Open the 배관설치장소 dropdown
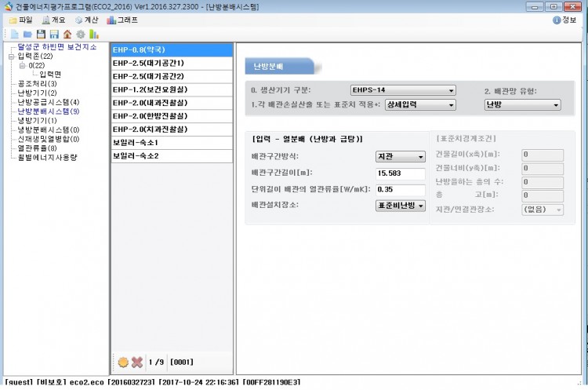This screenshot has width=588, height=390. [400, 206]
